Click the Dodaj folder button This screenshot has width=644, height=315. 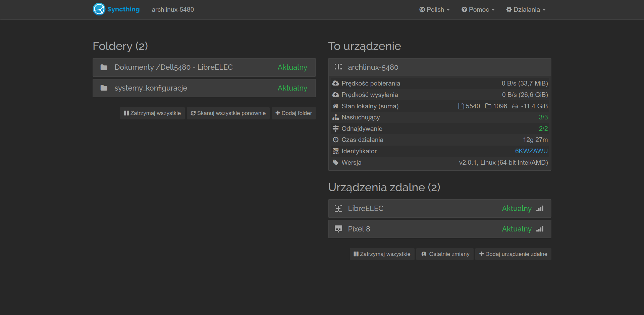(293, 113)
